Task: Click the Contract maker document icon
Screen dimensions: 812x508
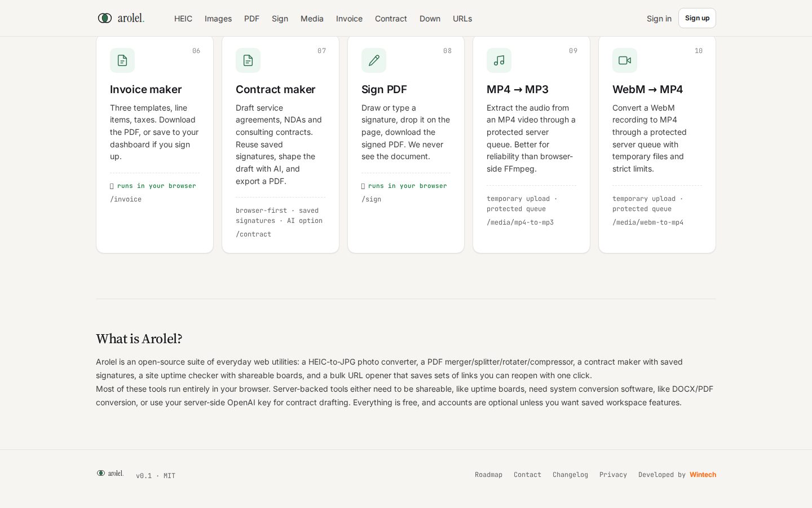Action: coord(248,60)
